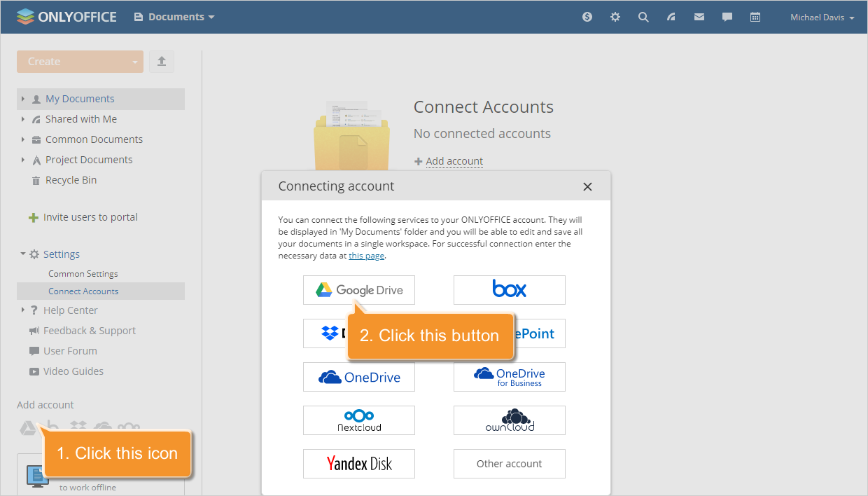Open the Talk chat bubble icon
Image resolution: width=868 pixels, height=496 pixels.
727,17
